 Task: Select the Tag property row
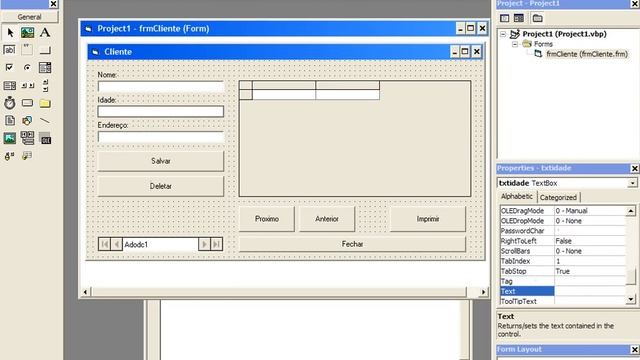point(563,281)
